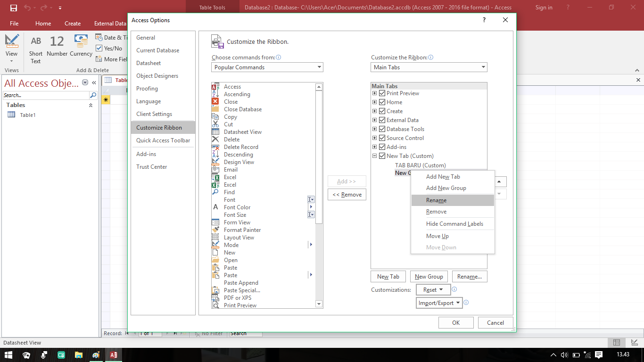
Task: Open the Import/Export dropdown
Action: 439,303
